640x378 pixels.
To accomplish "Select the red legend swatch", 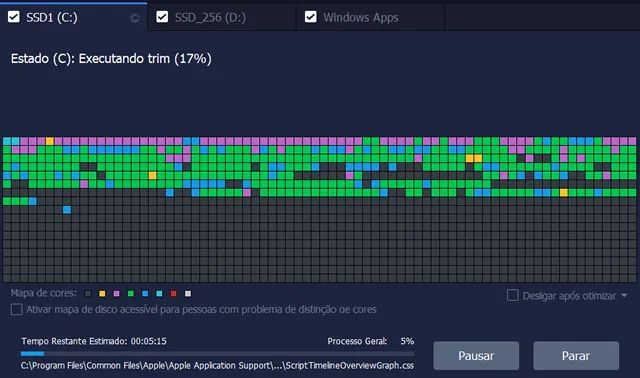I will tap(173, 294).
